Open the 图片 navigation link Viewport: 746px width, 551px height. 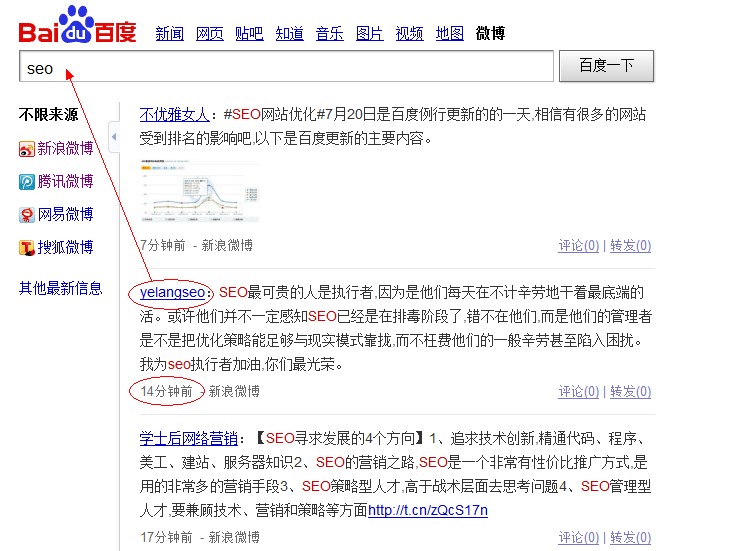click(369, 34)
